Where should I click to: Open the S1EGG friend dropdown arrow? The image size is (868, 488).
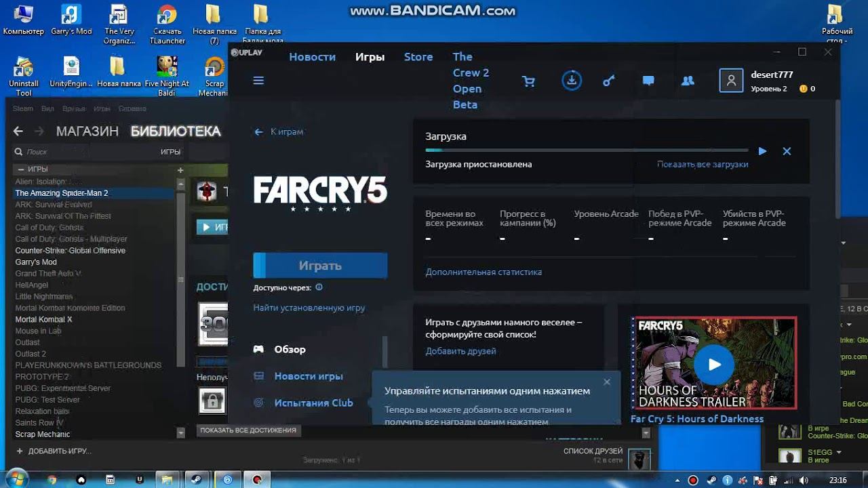[839, 452]
